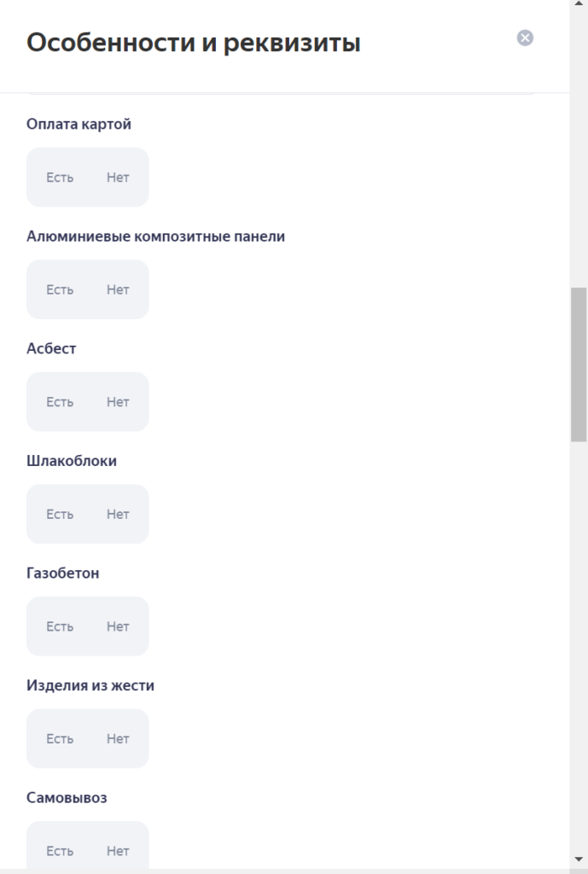Image resolution: width=588 pixels, height=874 pixels.
Task: Click the Особенности и реквизиты heading
Action: 194,43
